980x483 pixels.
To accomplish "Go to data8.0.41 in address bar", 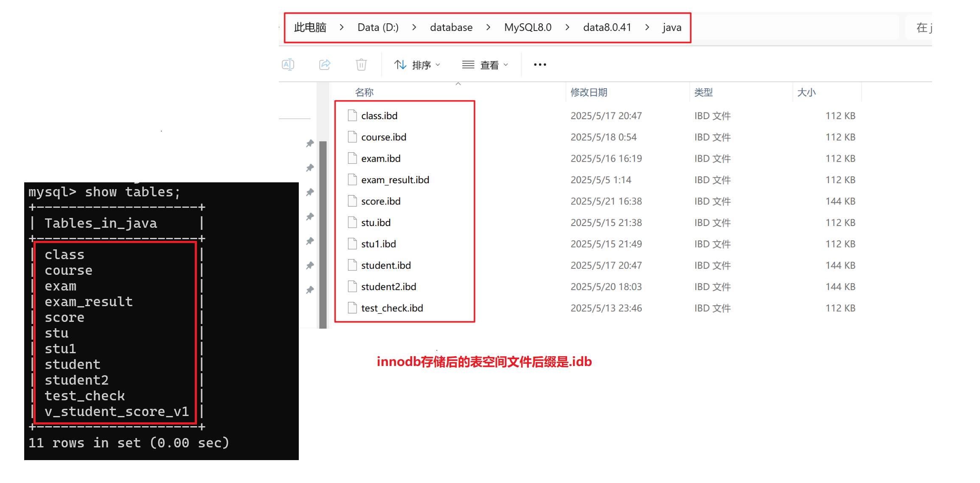I will (x=607, y=28).
